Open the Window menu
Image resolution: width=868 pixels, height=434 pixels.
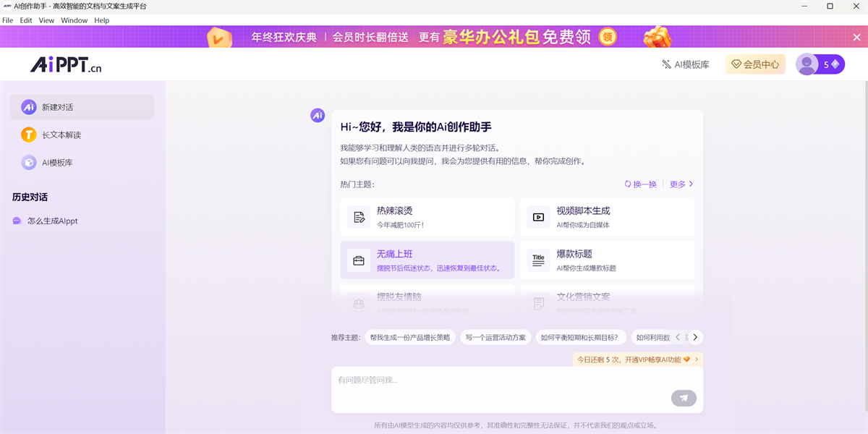[x=74, y=20]
